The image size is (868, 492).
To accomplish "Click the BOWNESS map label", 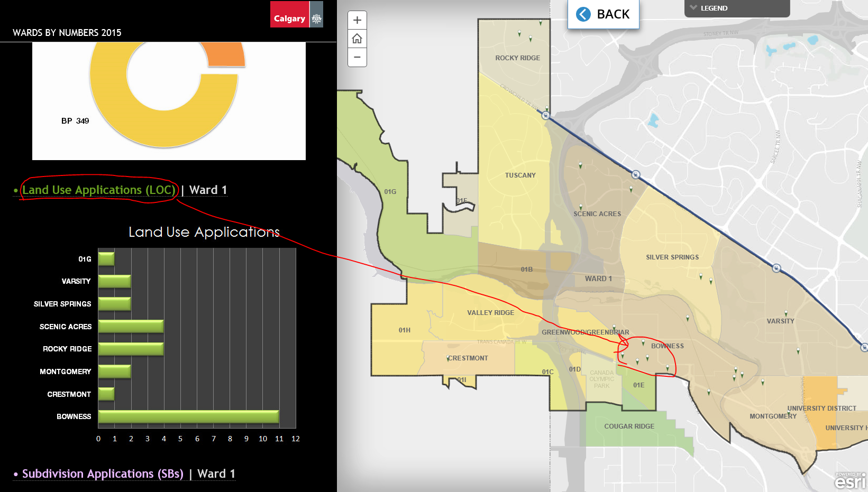I will coord(668,346).
